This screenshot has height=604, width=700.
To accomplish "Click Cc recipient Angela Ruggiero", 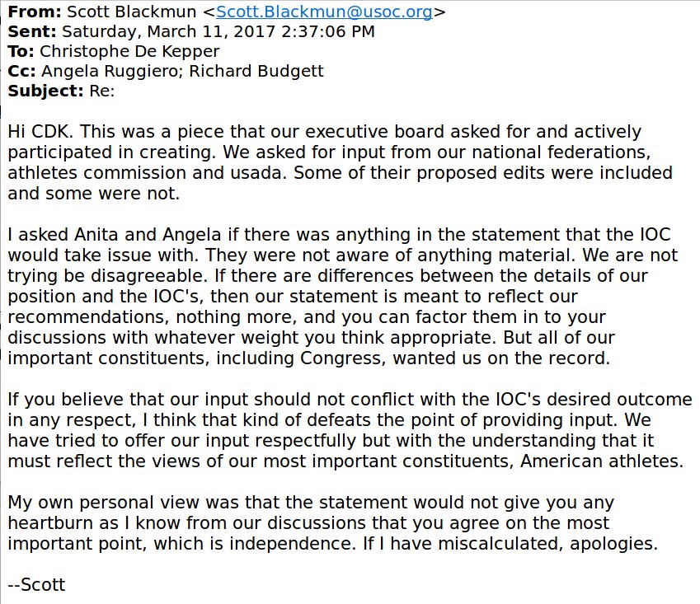I will point(110,72).
